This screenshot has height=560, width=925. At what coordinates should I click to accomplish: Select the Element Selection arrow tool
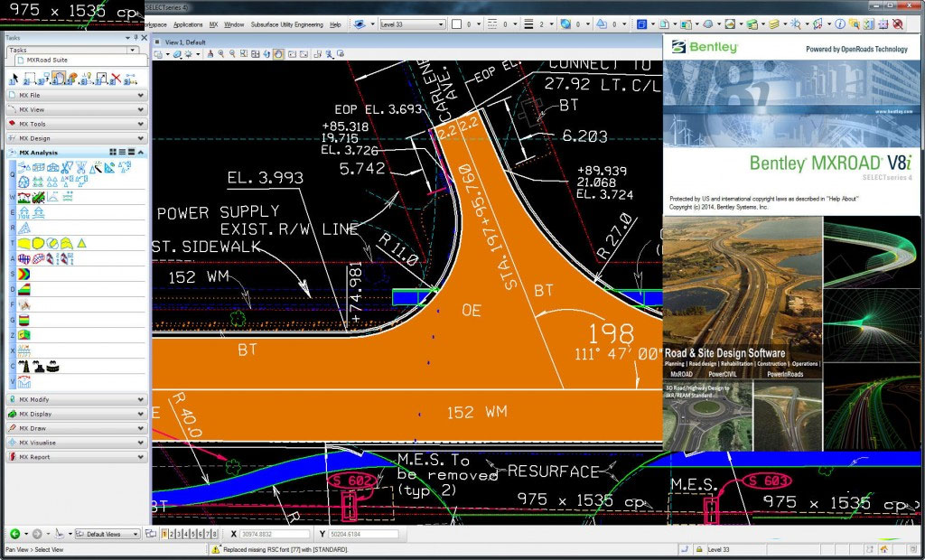pyautogui.click(x=14, y=78)
